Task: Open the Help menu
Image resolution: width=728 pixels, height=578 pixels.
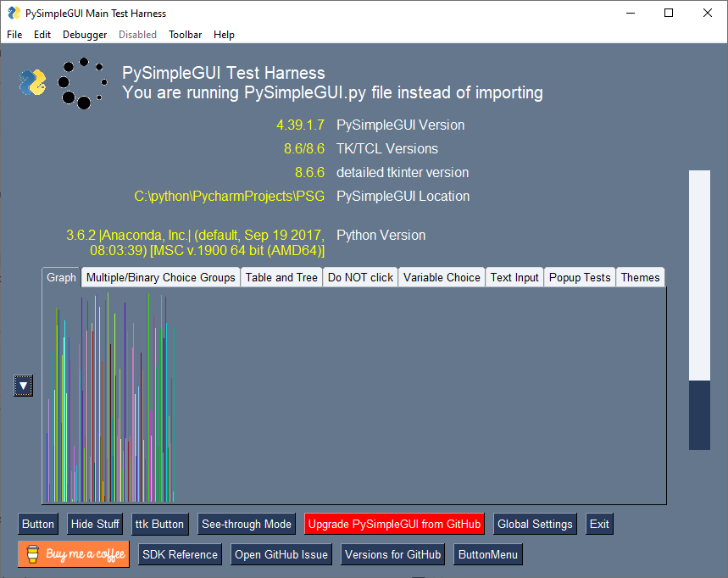Action: pos(224,35)
